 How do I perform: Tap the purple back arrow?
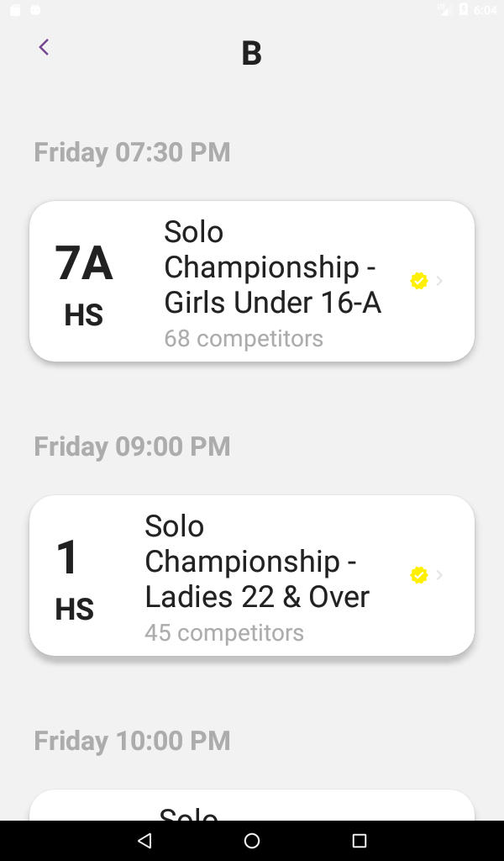tap(44, 48)
